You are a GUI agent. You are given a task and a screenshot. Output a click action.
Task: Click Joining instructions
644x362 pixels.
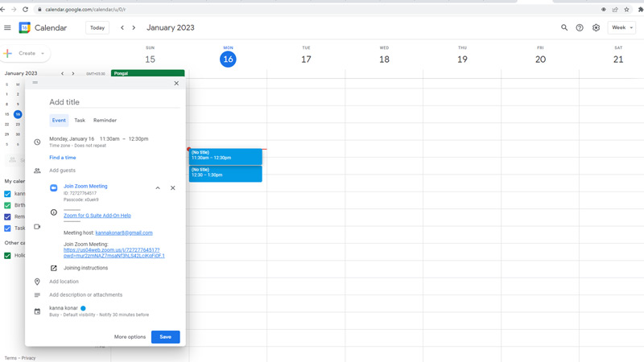(85, 268)
